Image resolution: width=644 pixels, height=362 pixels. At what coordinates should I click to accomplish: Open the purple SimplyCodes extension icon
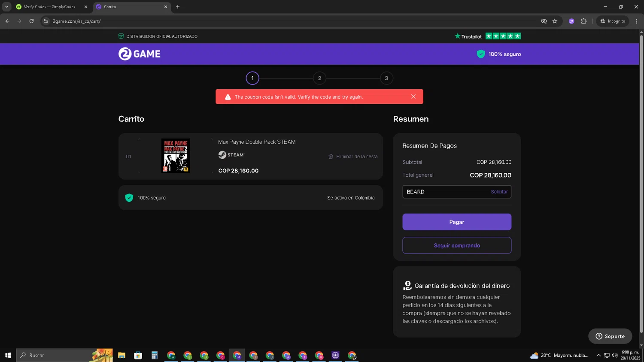571,21
